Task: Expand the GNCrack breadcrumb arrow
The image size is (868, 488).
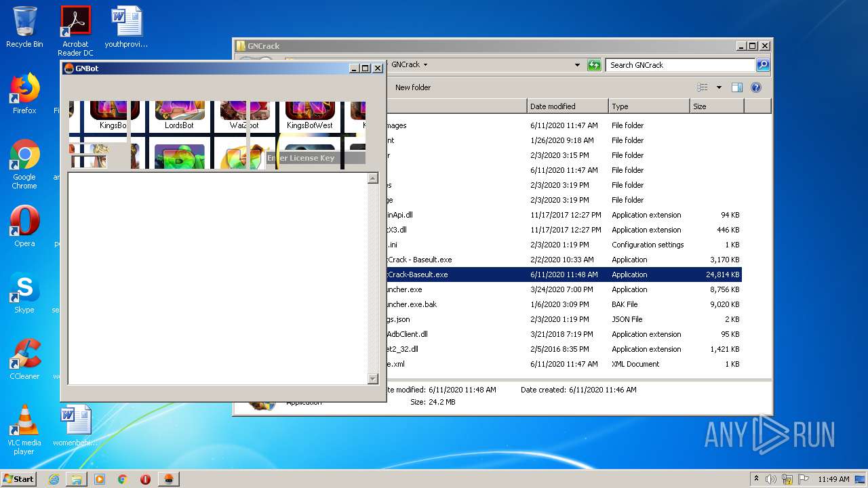Action: click(425, 65)
